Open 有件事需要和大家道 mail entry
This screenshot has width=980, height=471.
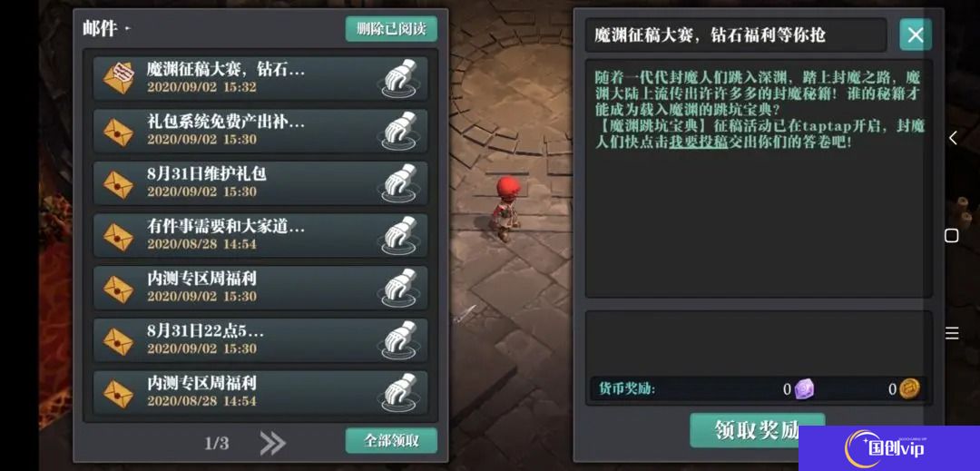[260, 236]
